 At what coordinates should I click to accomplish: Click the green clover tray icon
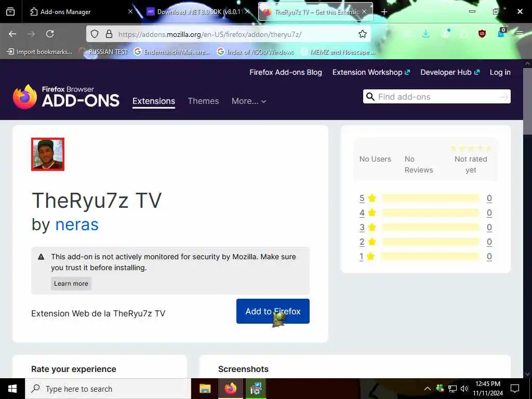point(440,389)
